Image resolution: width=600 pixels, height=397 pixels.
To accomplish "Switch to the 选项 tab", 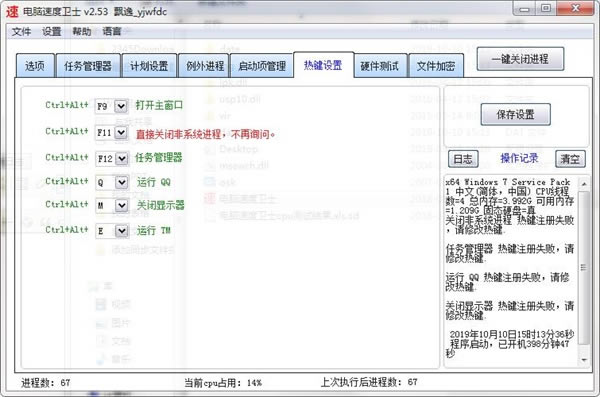I will click(35, 66).
